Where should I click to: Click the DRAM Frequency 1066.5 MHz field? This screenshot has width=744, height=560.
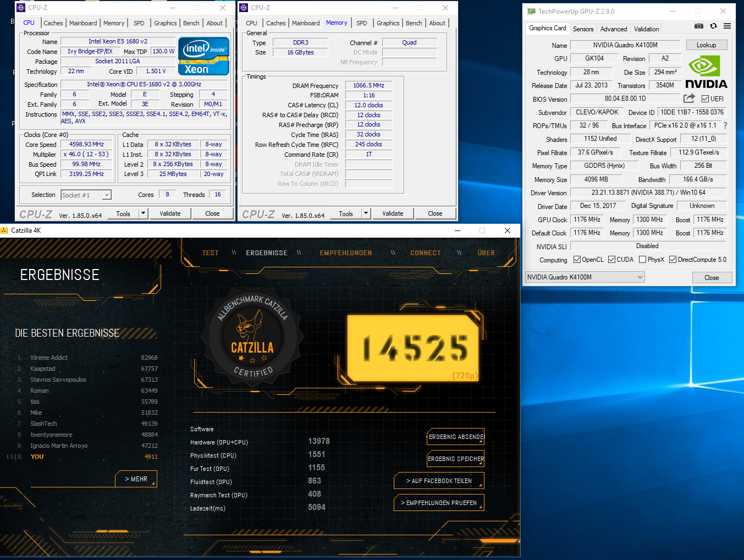(x=368, y=85)
